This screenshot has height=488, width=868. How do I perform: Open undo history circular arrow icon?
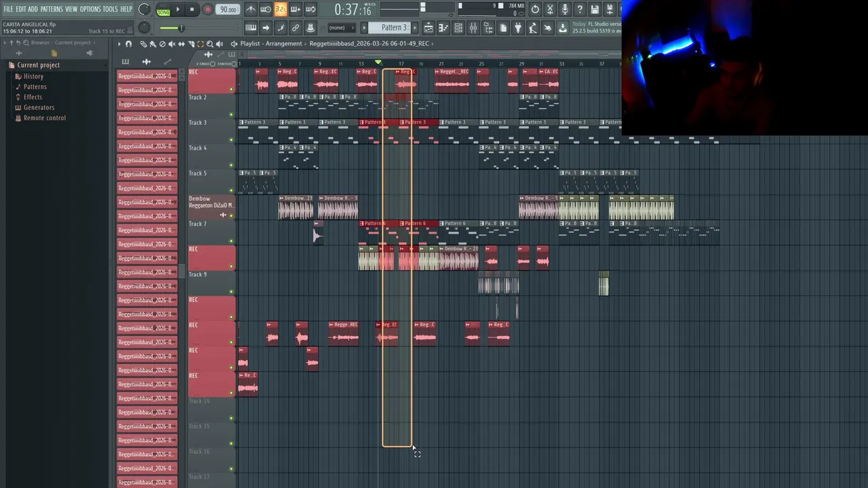(x=535, y=9)
